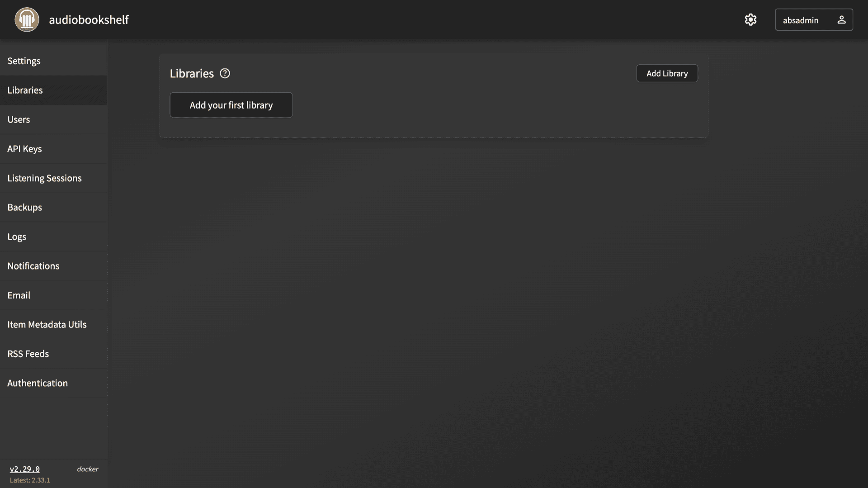Click the v2.29.0 version link
This screenshot has width=868, height=488.
25,469
